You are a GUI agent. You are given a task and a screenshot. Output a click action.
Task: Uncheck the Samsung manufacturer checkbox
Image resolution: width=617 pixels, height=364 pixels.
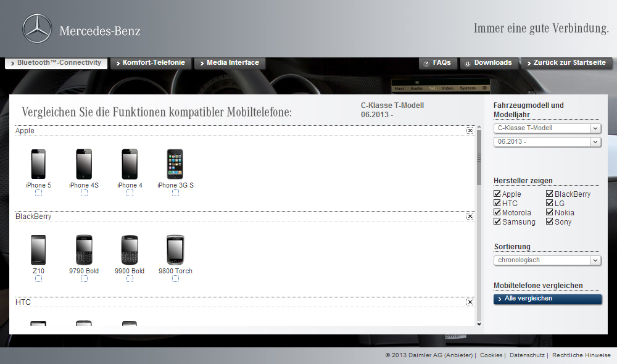(497, 221)
